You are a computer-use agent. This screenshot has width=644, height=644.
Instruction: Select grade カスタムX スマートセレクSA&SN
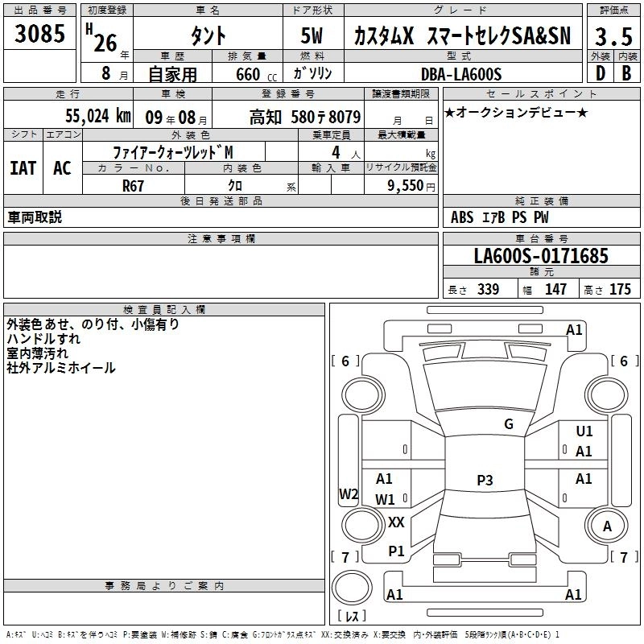pos(462,35)
